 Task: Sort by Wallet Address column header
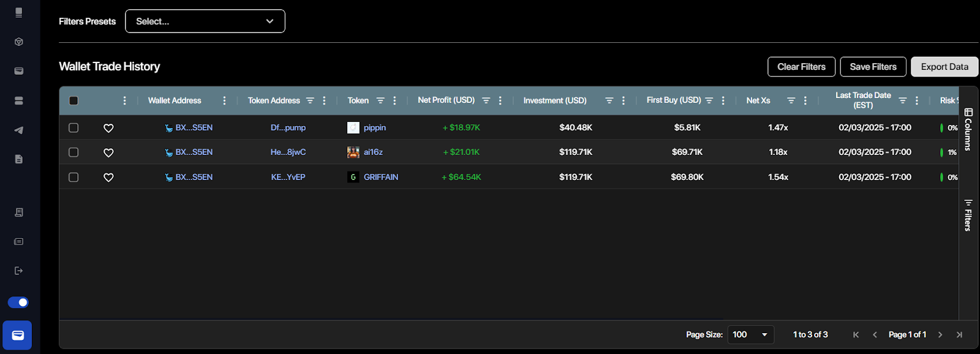[x=175, y=100]
